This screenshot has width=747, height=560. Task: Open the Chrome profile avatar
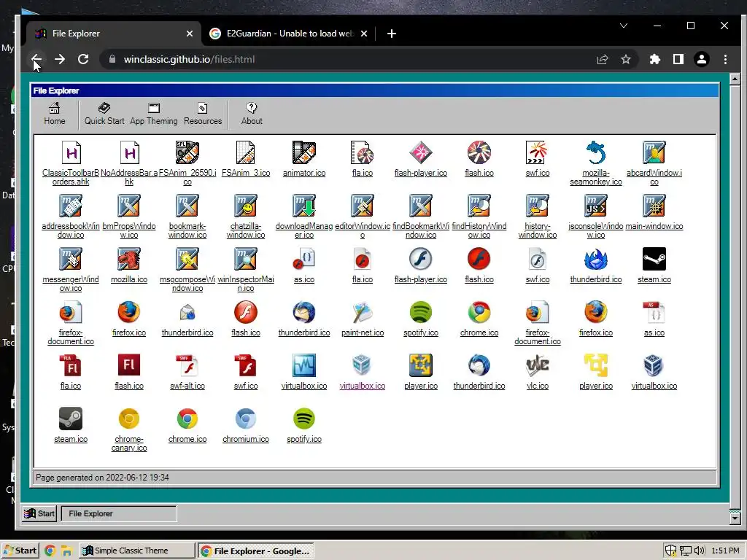click(701, 60)
